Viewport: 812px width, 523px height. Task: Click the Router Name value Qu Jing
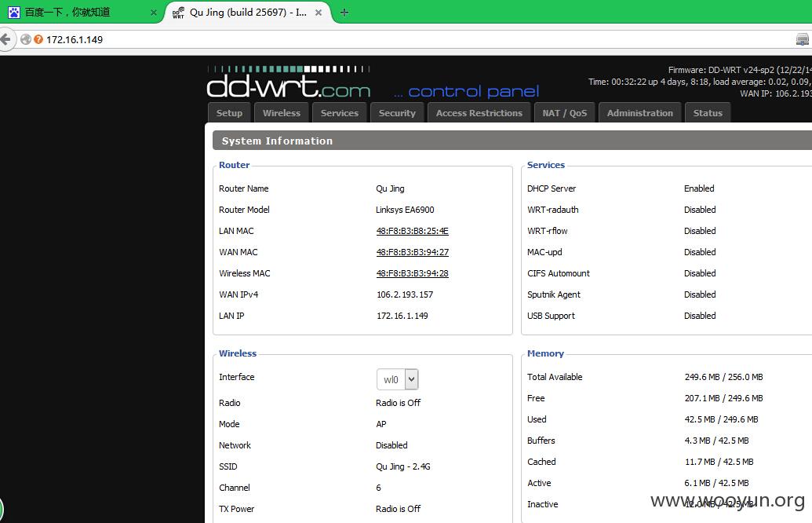pyautogui.click(x=390, y=188)
